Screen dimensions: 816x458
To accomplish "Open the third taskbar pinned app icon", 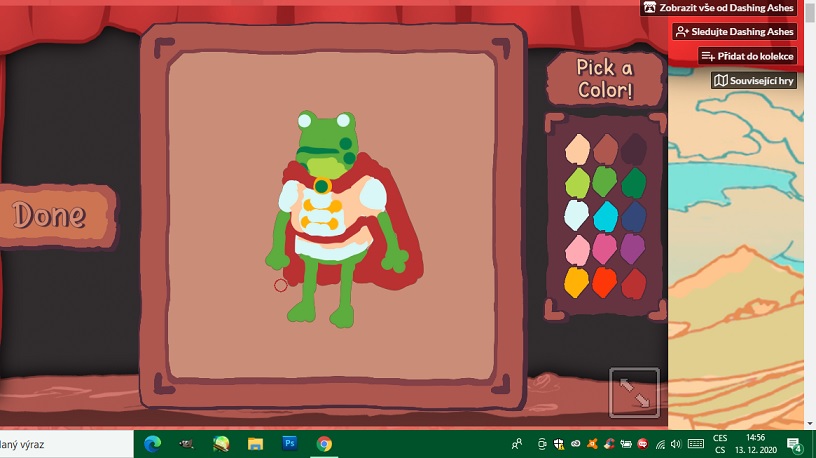I will click(x=221, y=444).
